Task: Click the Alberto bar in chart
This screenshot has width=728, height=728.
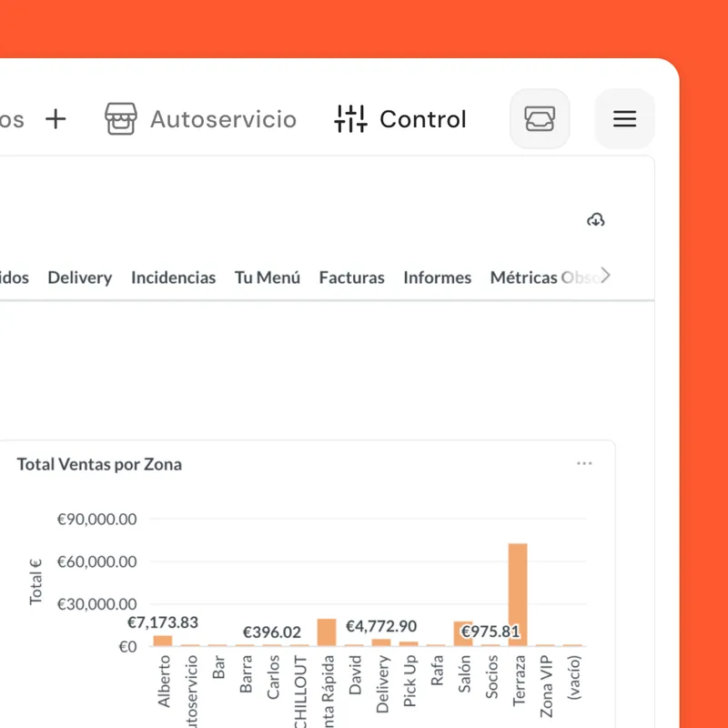Action: (x=163, y=641)
